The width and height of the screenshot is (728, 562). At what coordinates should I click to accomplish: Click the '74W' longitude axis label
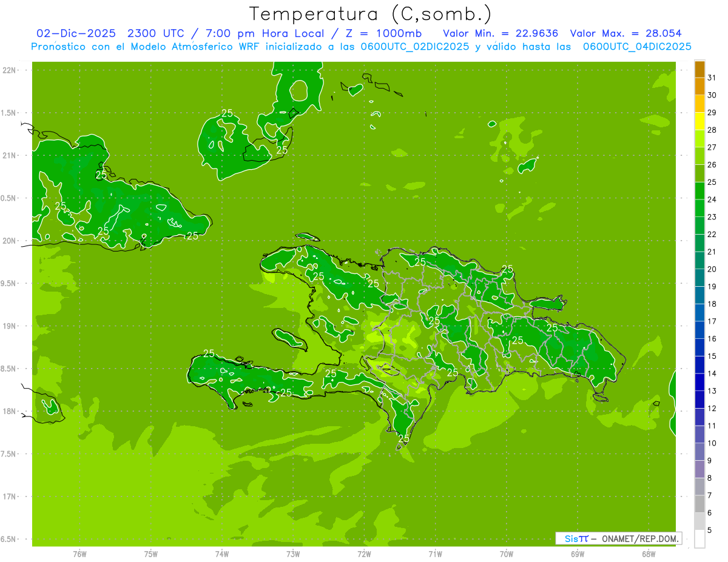click(x=222, y=554)
